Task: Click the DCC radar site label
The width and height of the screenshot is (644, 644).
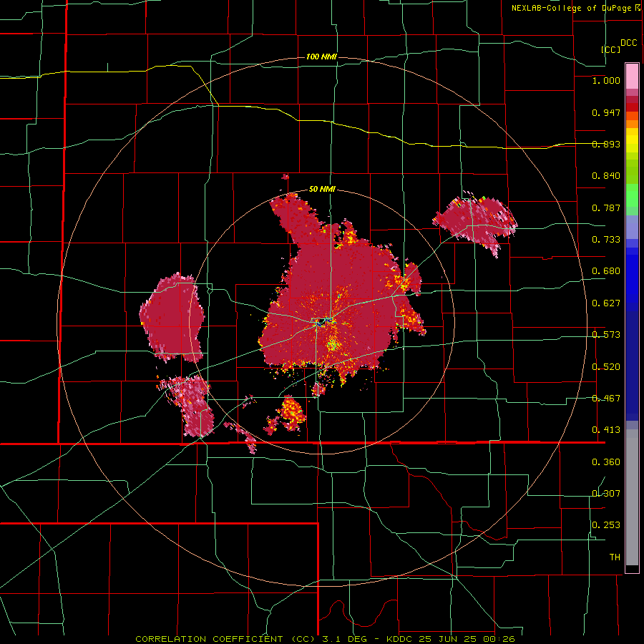Action: pos(628,43)
